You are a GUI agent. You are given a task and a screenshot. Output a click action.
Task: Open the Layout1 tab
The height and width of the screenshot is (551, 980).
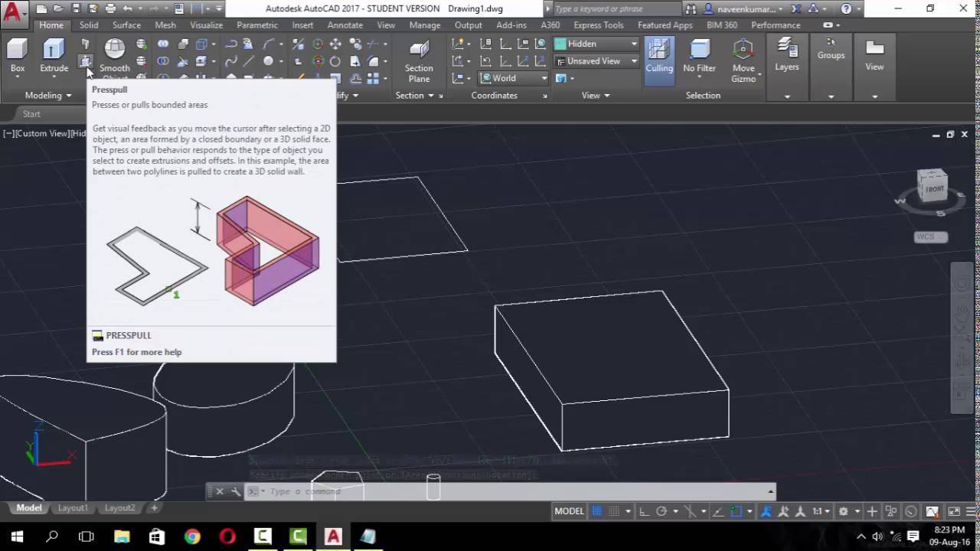click(x=73, y=508)
